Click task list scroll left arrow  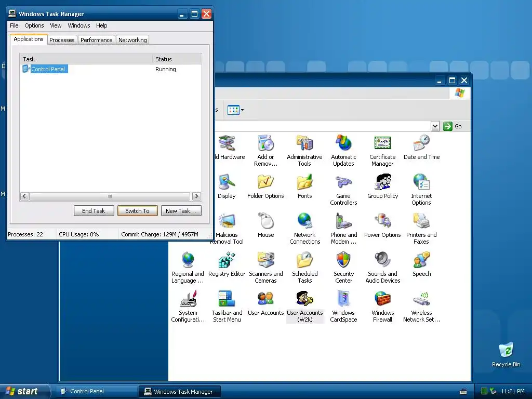coord(24,196)
